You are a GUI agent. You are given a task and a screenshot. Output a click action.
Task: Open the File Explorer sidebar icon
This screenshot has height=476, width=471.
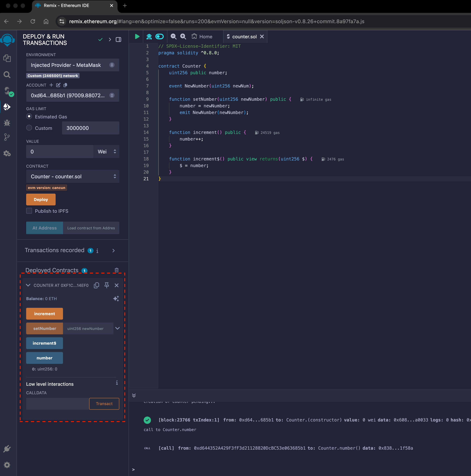pyautogui.click(x=7, y=58)
